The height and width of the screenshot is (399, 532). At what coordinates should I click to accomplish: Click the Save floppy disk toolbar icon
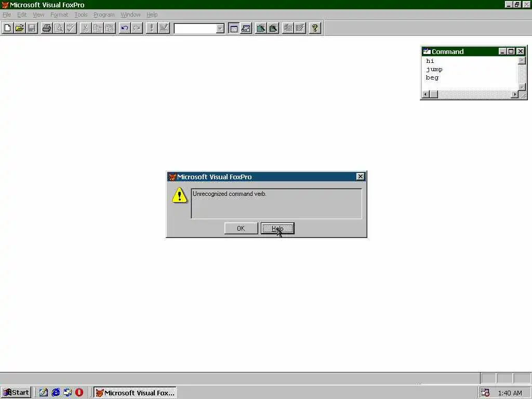click(x=32, y=28)
